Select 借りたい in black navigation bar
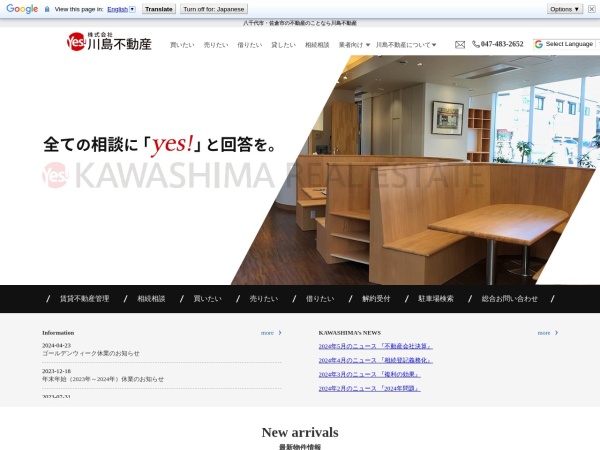600x450 pixels. point(320,299)
